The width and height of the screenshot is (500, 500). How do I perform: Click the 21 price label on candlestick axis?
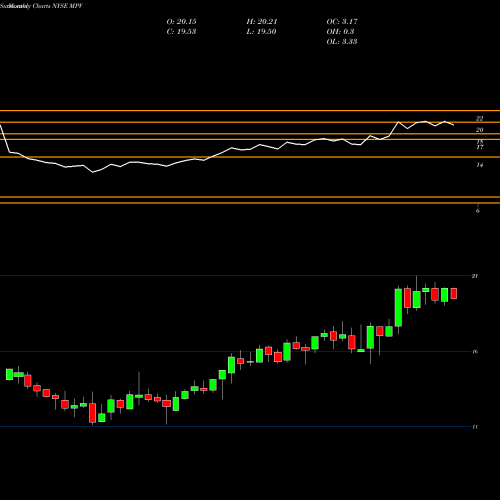pyautogui.click(x=475, y=276)
